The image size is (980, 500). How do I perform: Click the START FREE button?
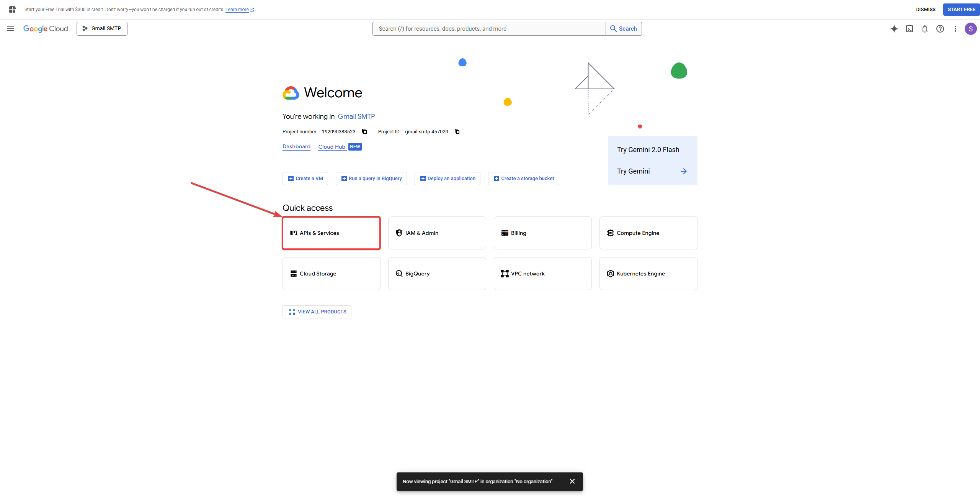point(962,10)
